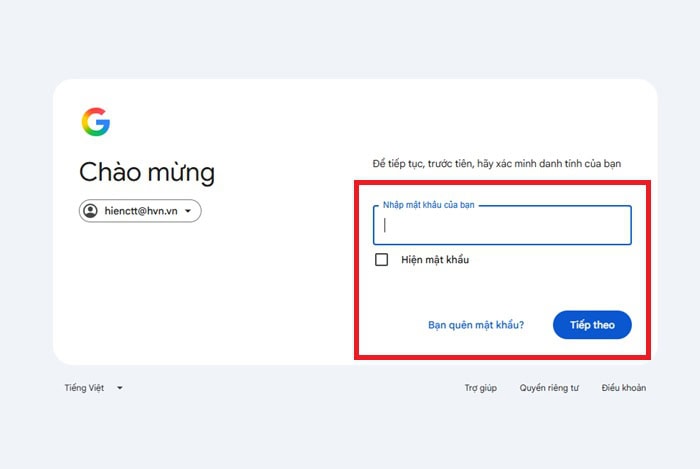Click the 'Chào mừng' heading text
This screenshot has height=469, width=700.
pyautogui.click(x=147, y=173)
